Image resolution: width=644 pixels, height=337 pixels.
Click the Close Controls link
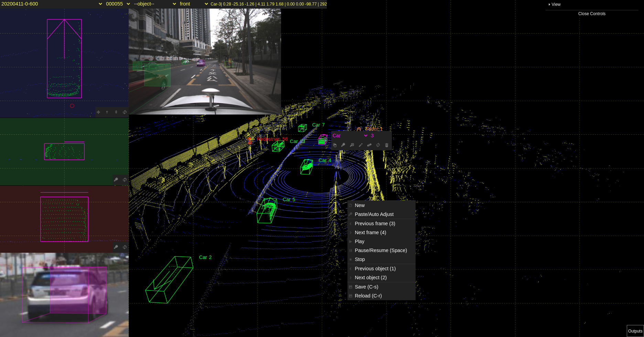(592, 14)
